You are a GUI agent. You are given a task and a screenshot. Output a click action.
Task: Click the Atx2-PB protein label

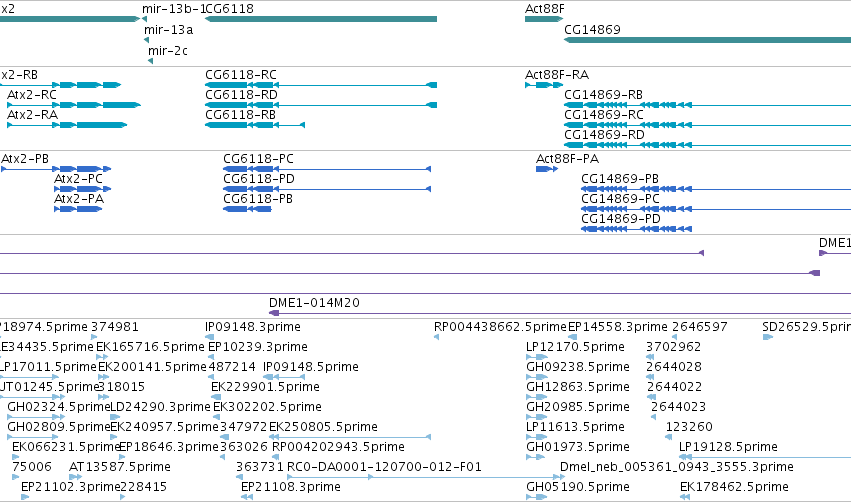click(x=25, y=159)
